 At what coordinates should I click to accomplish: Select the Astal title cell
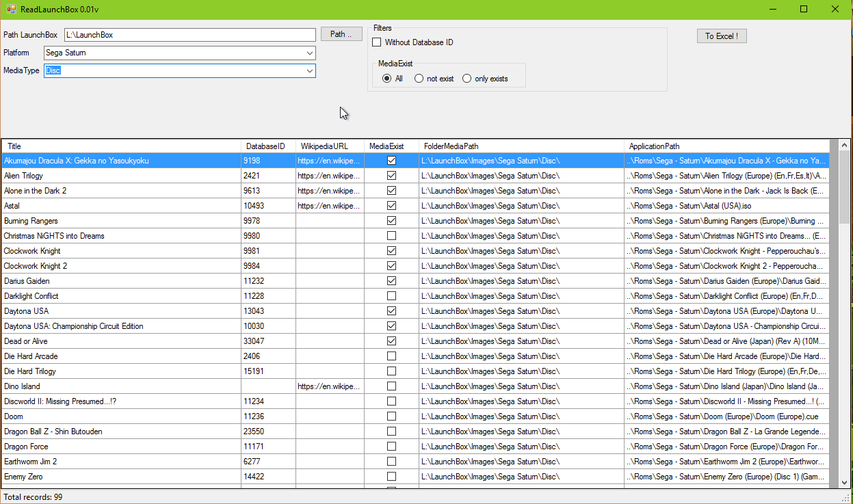point(121,206)
